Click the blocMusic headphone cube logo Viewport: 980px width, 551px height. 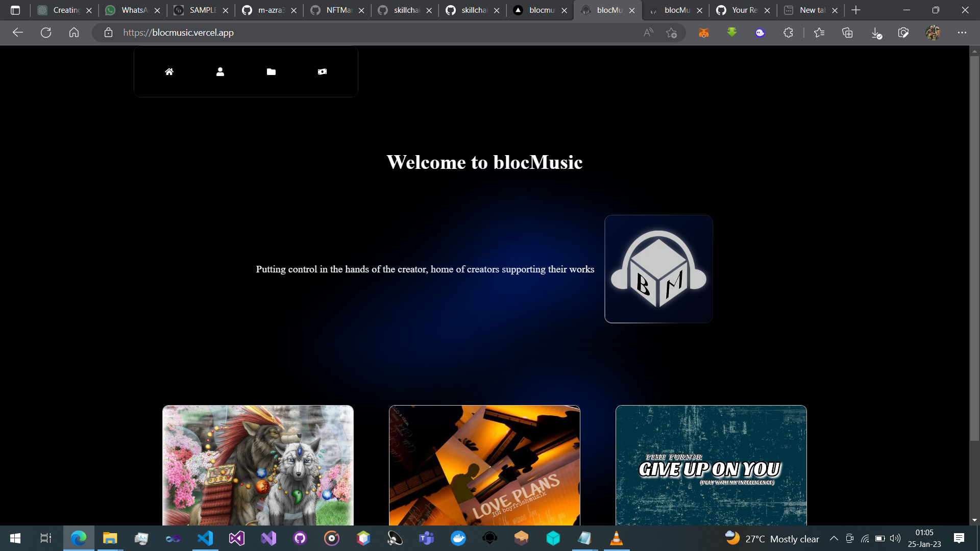(658, 269)
